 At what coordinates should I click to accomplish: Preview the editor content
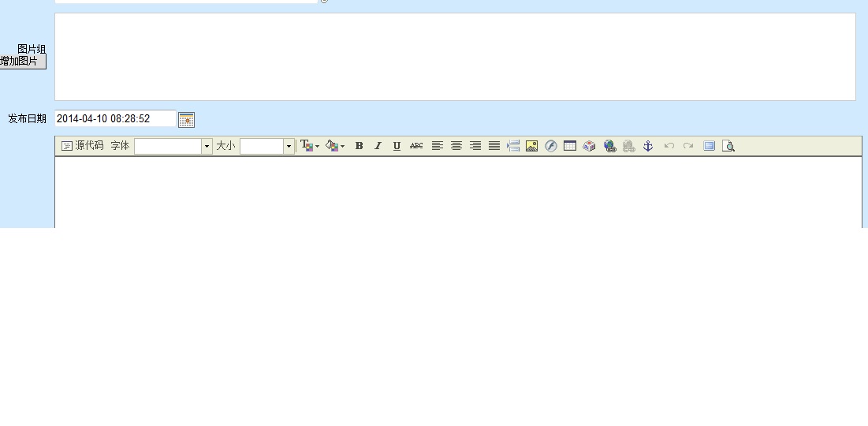(728, 146)
